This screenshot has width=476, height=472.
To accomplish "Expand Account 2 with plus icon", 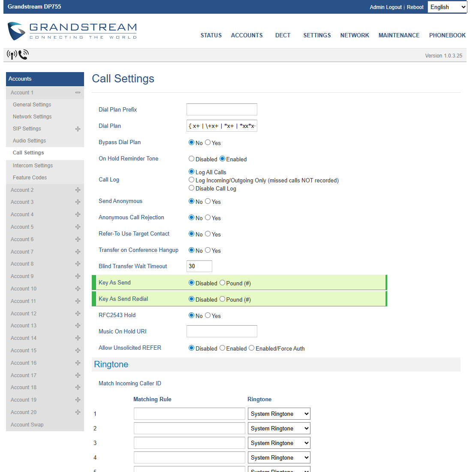I will (78, 190).
